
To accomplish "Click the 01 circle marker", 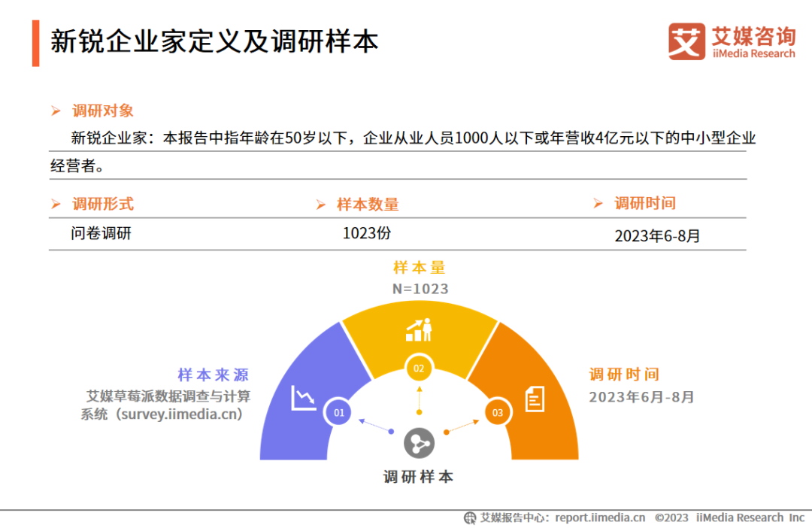I will [x=338, y=412].
